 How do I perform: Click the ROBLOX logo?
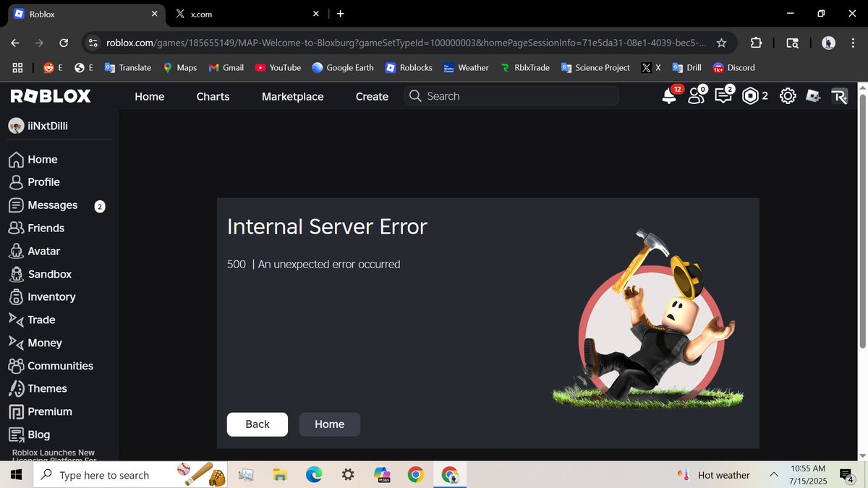pyautogui.click(x=51, y=96)
